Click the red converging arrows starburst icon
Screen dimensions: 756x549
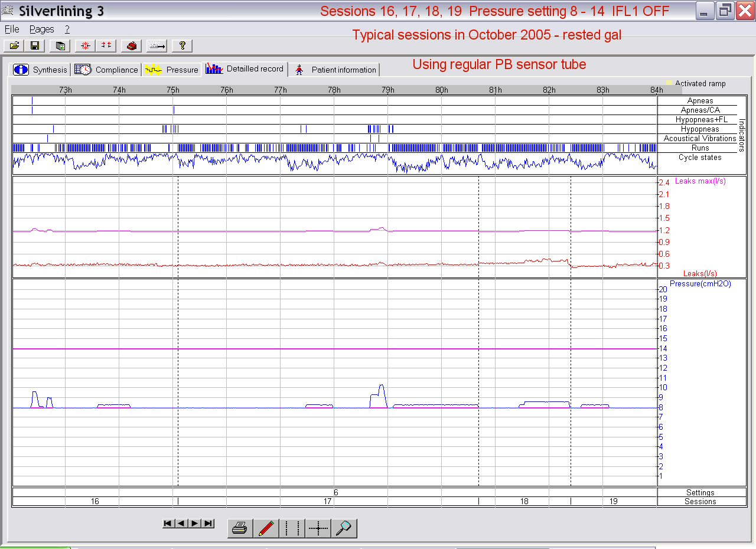click(x=86, y=45)
